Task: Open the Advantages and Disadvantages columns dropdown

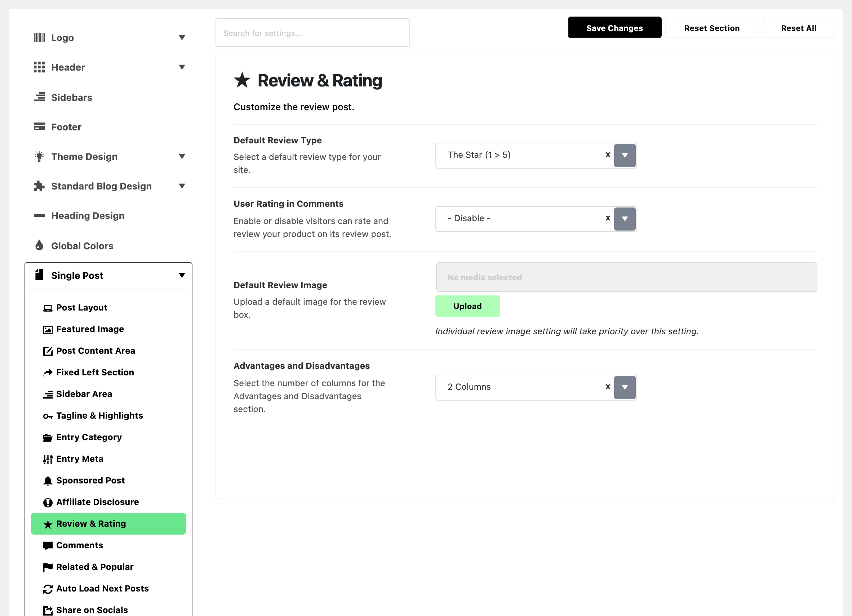Action: [625, 387]
